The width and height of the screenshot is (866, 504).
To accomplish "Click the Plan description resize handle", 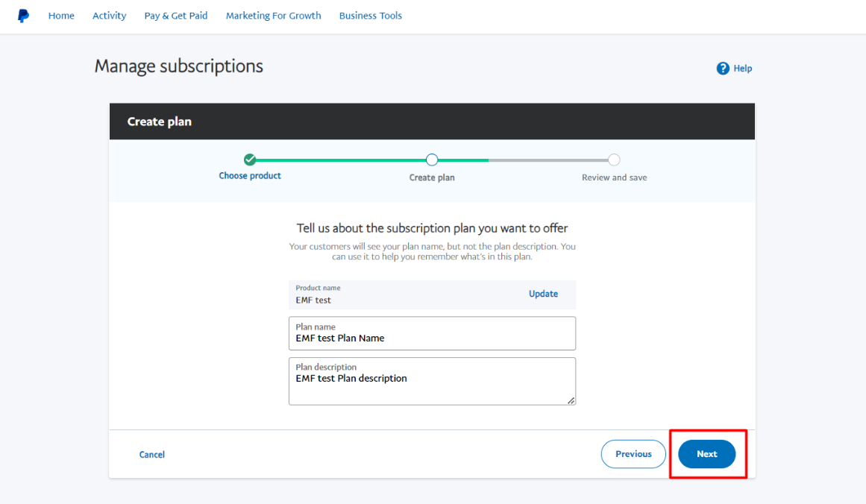I will point(571,401).
